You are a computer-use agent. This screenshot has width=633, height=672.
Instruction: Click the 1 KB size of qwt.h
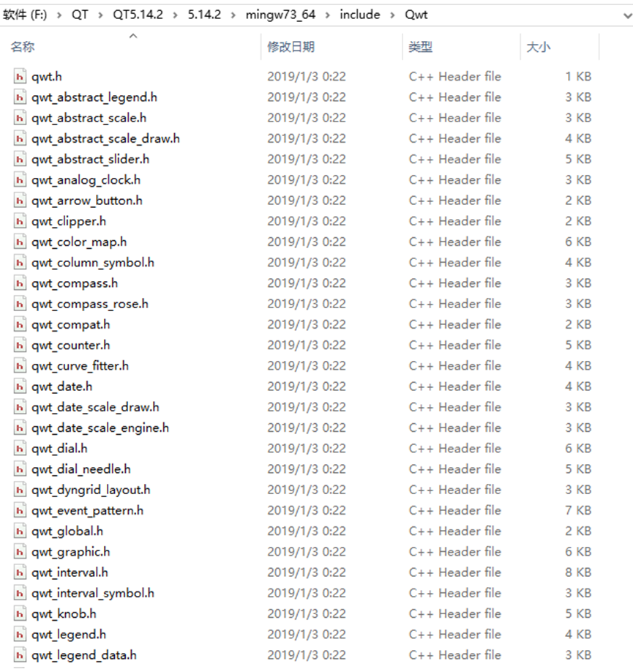tap(577, 77)
